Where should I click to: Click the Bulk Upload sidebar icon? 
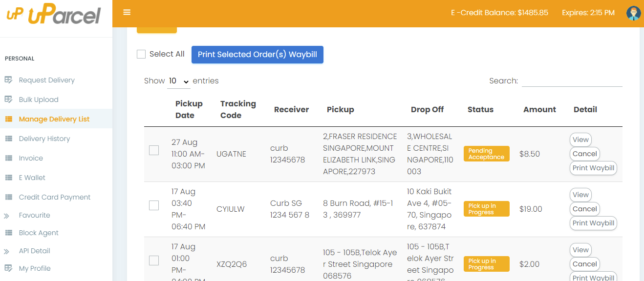[8, 100]
